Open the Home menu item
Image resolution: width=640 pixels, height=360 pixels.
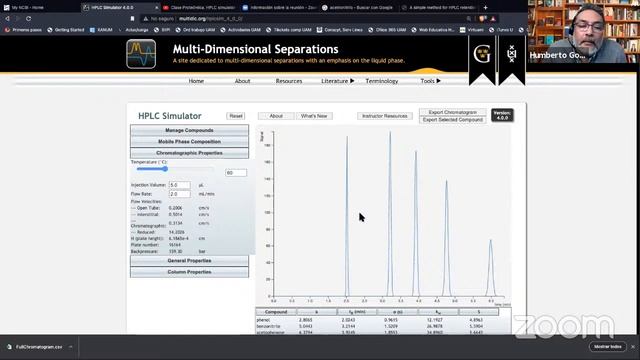pos(196,81)
